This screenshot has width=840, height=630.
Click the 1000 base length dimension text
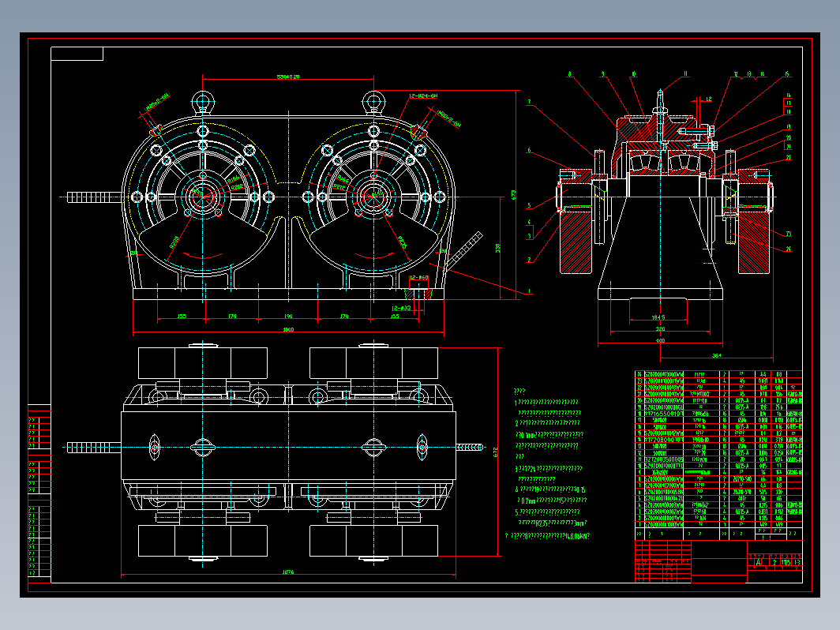pyautogui.click(x=287, y=330)
